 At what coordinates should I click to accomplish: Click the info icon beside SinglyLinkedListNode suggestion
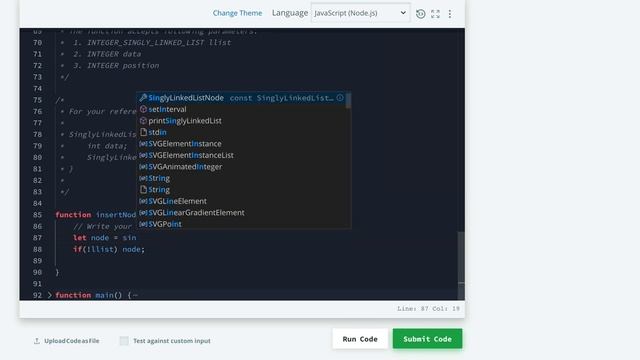(340, 98)
